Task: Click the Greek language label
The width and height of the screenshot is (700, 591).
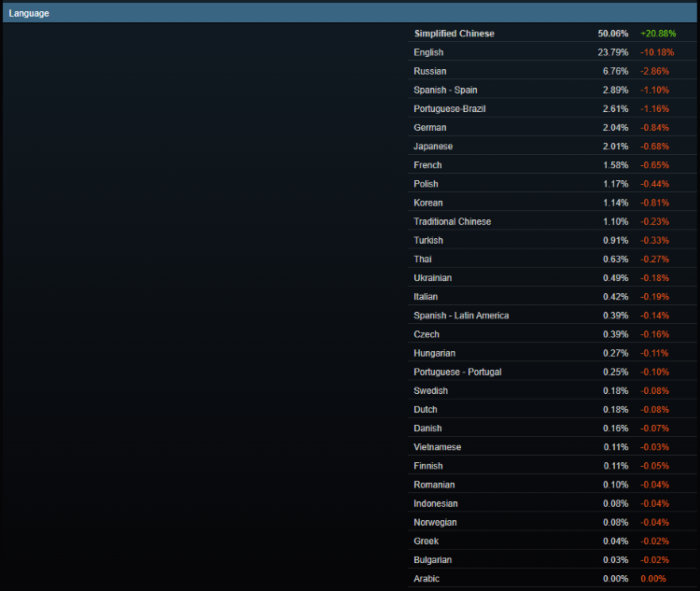Action: tap(427, 541)
